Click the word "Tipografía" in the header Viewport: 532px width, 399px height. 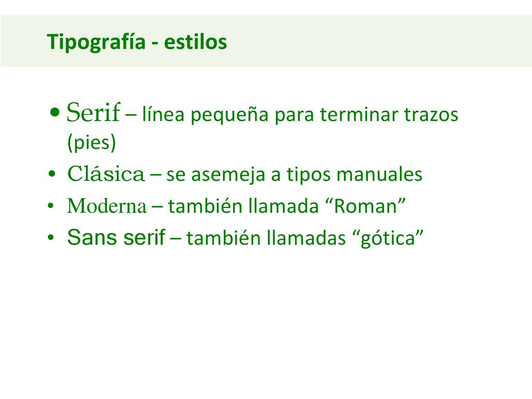click(x=96, y=43)
